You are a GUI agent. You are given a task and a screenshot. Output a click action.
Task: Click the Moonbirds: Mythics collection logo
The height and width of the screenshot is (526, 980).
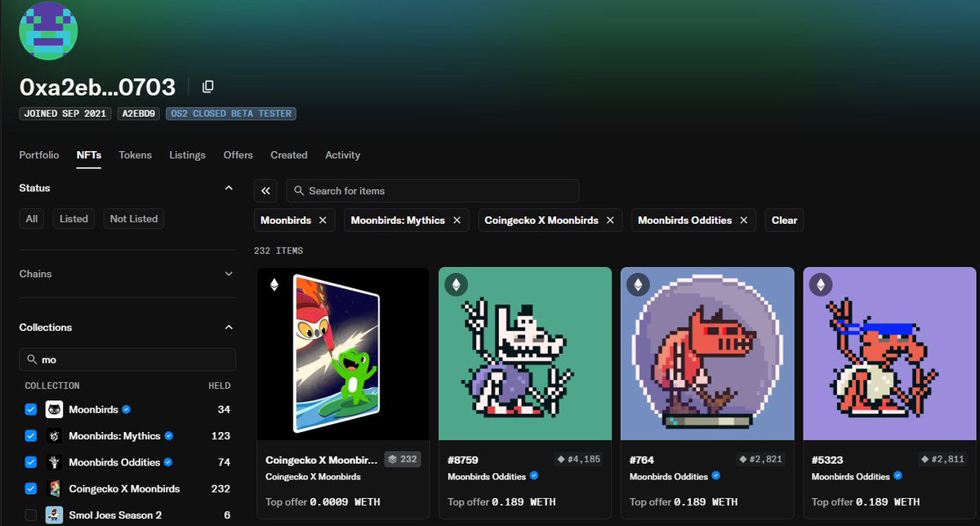pos(55,436)
